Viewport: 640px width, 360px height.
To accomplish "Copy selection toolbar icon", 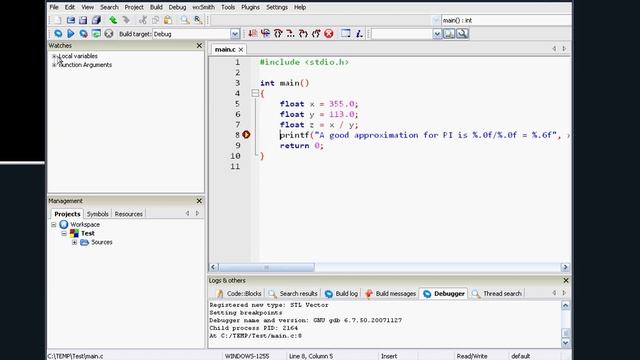I will 155,20.
